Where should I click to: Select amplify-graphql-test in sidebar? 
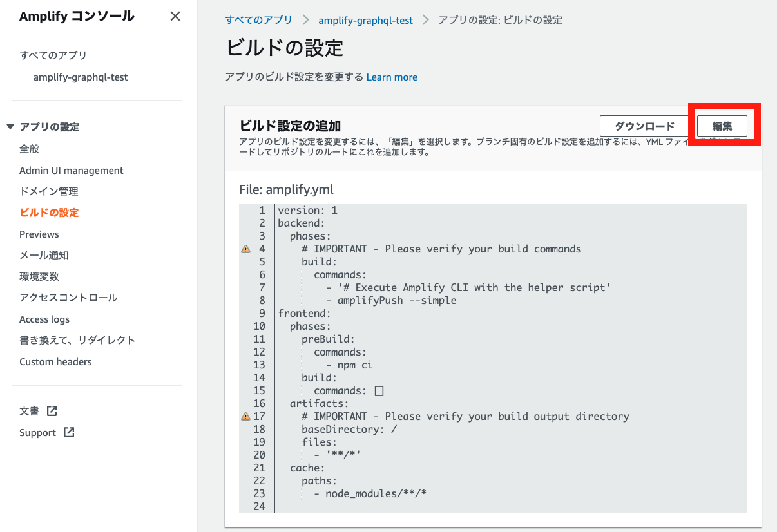tap(81, 77)
